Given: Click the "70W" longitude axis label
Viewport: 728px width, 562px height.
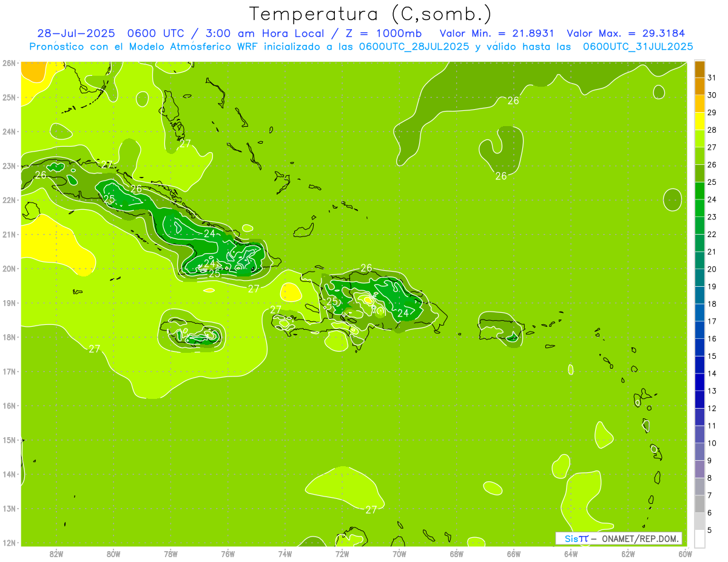Looking at the screenshot, I should point(399,554).
